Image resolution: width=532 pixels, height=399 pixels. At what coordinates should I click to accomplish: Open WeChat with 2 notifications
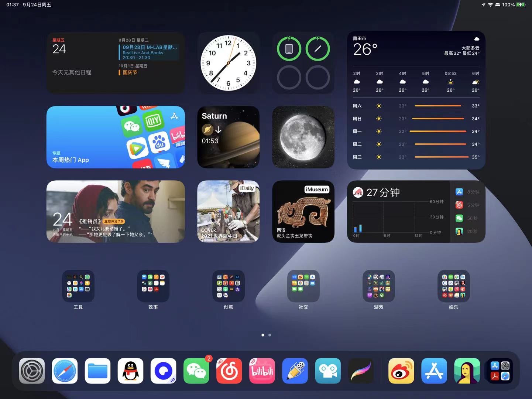(x=196, y=371)
